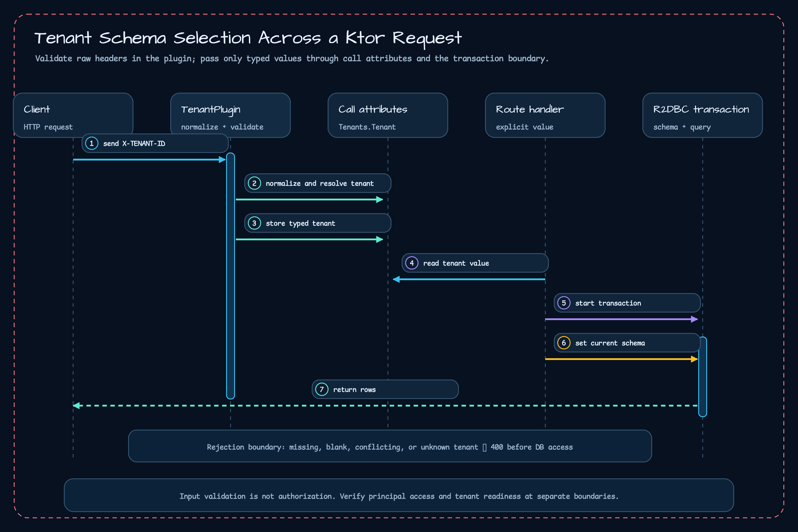Click the 'store typed tenant' label
This screenshot has height=532, width=798.
300,224
